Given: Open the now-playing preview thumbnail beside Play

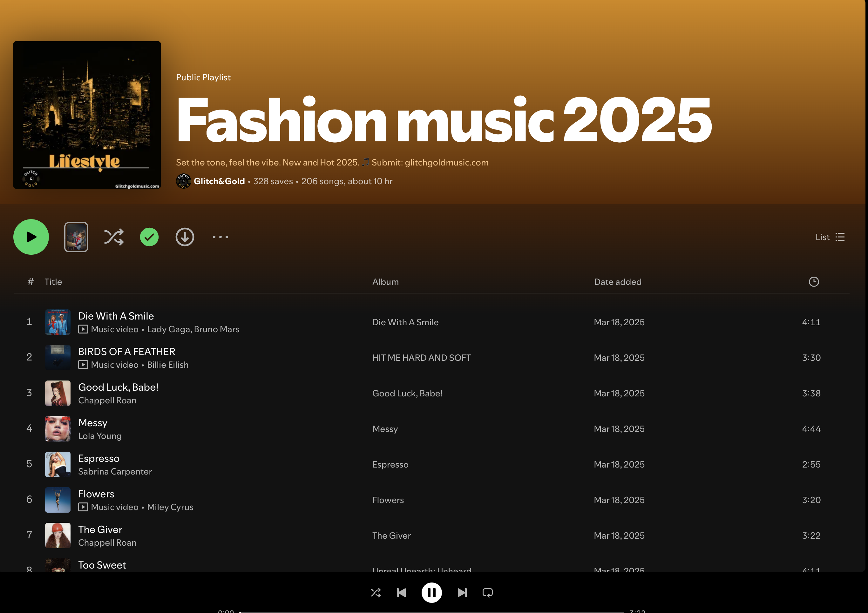Looking at the screenshot, I should [76, 237].
